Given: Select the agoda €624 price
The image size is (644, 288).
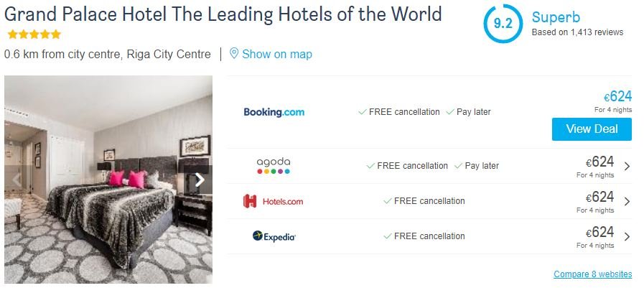Looking at the screenshot, I should (600, 162).
